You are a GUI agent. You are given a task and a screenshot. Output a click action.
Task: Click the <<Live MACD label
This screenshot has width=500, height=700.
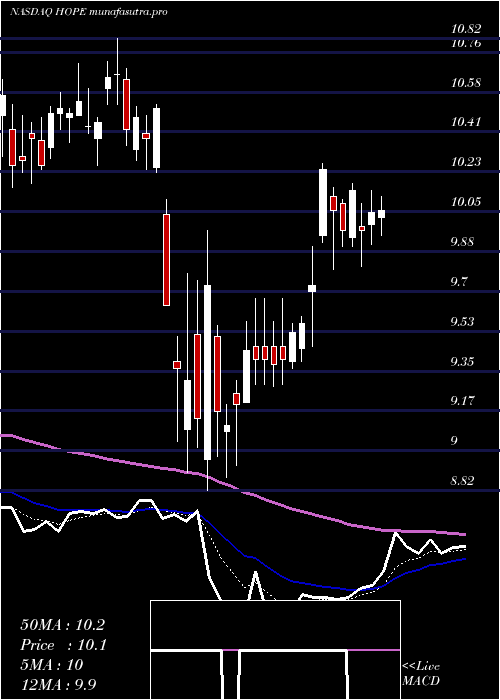(421, 673)
